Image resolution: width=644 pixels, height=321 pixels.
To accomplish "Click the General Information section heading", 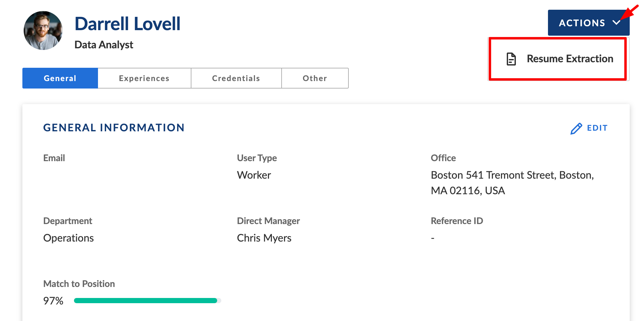I will tap(114, 128).
